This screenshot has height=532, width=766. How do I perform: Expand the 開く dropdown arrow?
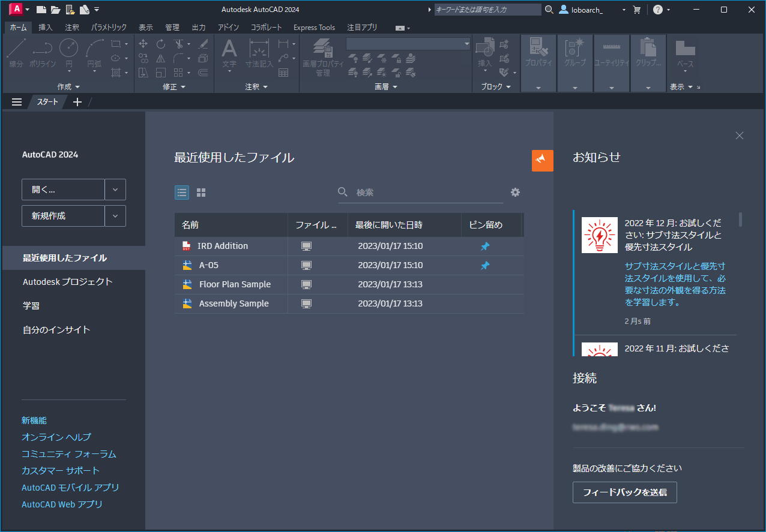point(115,190)
